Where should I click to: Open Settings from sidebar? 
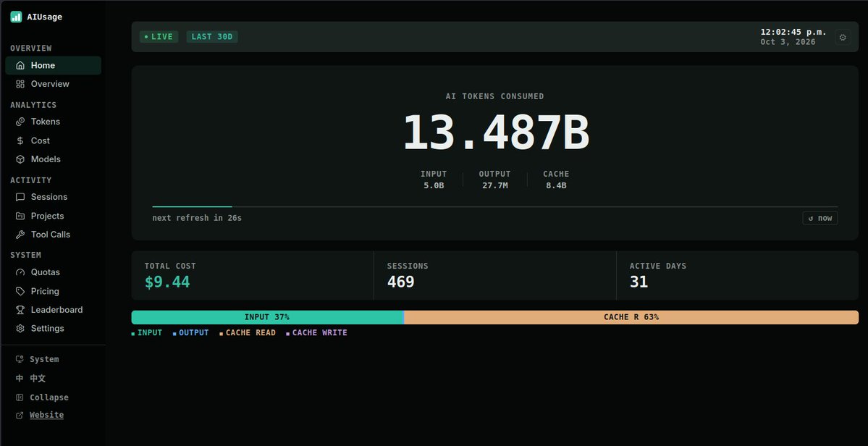53,329
